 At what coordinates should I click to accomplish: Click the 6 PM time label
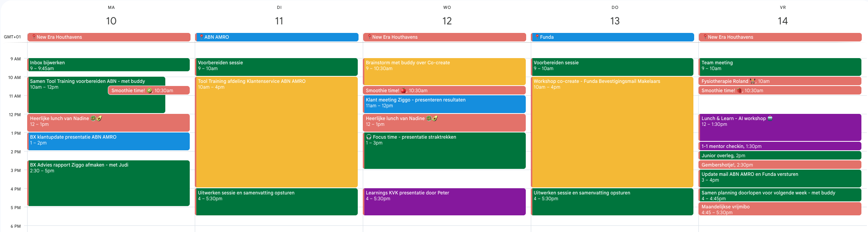click(16, 226)
